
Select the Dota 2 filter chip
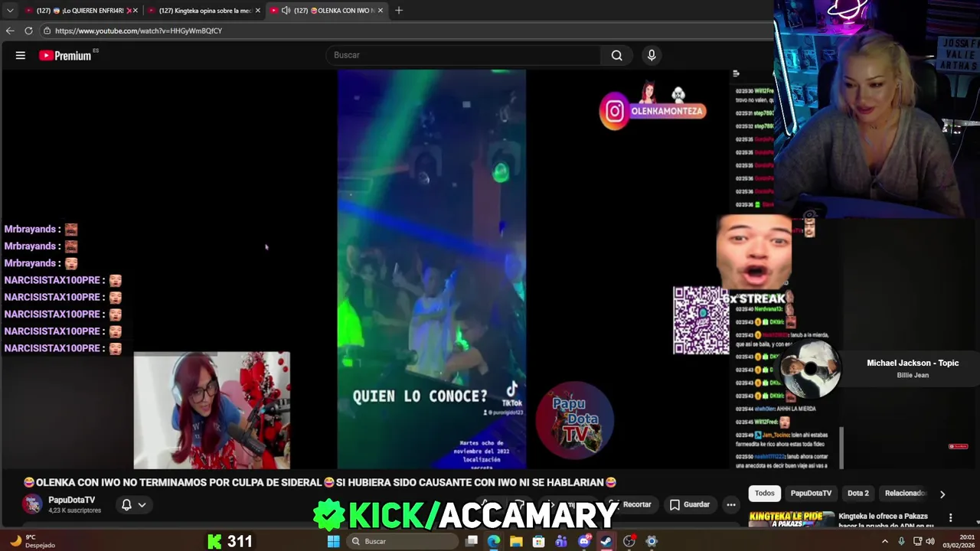(x=858, y=494)
